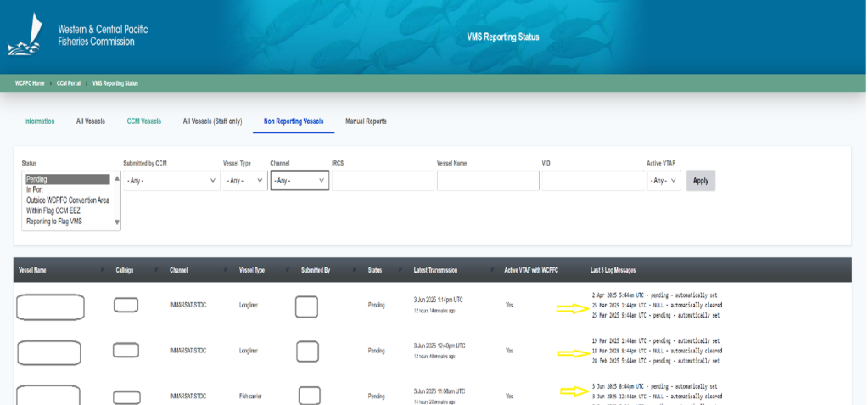
Task: Open All Vessels (Staff only) tab
Action: click(213, 121)
